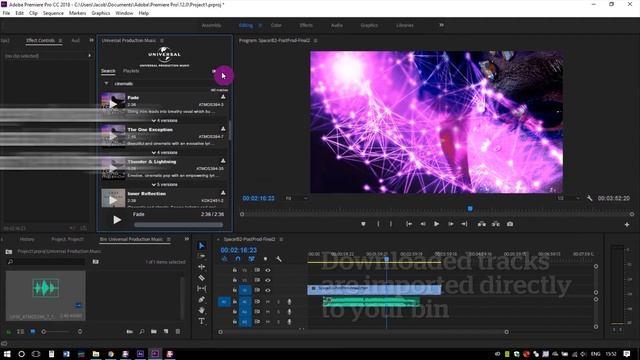Switch bin to list view
The height and width of the screenshot is (360, 640).
click(x=20, y=331)
